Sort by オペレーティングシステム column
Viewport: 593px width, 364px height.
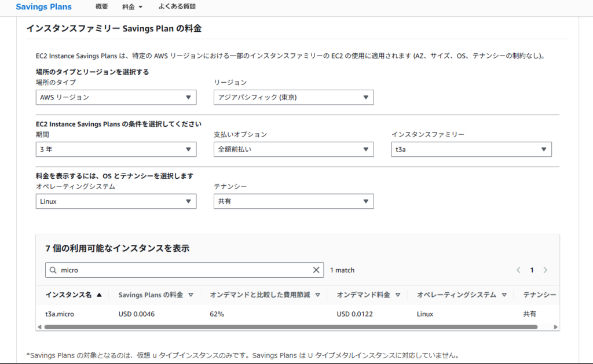tap(504, 295)
